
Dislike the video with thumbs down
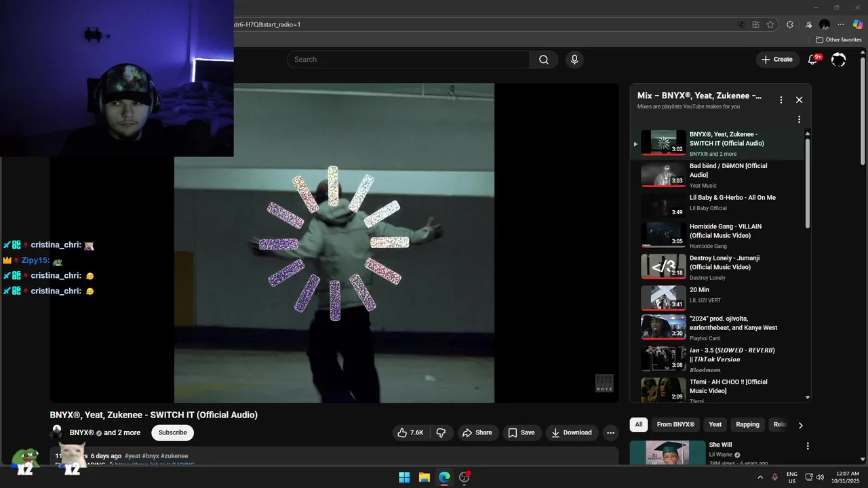click(x=440, y=432)
